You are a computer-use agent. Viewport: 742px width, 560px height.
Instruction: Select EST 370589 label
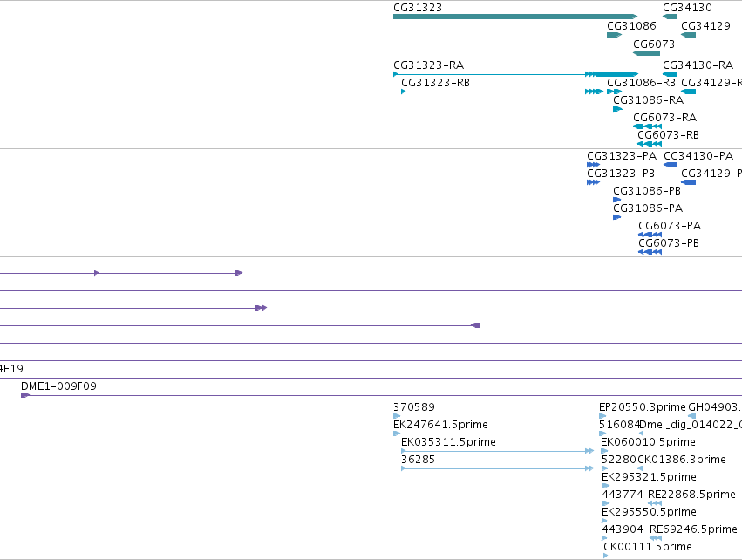pos(414,407)
